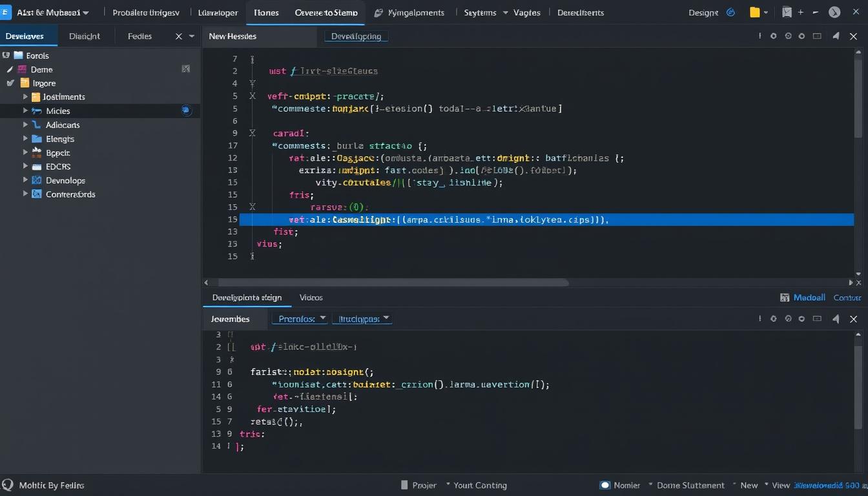Click the New button in the status bar

click(749, 485)
